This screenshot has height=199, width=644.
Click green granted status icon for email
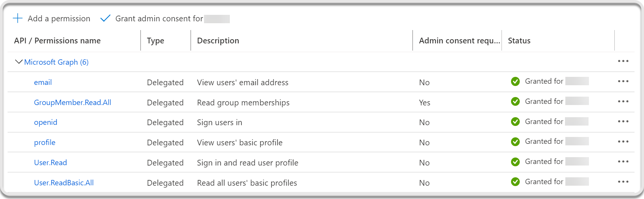(515, 81)
